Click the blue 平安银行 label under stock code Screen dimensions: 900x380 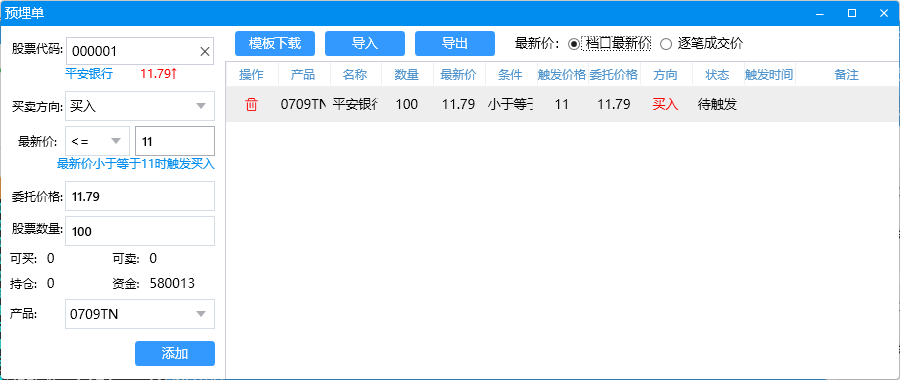click(89, 73)
